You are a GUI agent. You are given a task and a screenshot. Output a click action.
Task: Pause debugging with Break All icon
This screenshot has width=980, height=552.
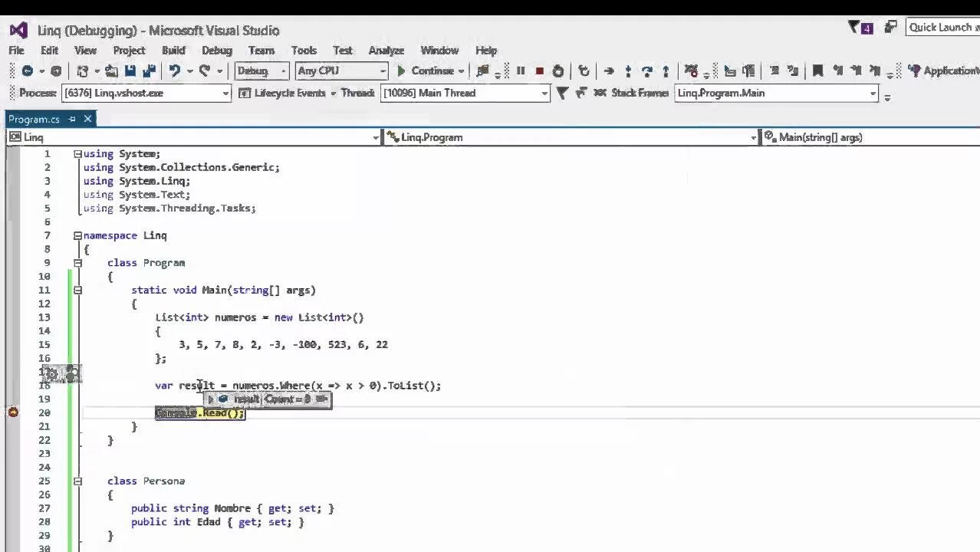(521, 71)
